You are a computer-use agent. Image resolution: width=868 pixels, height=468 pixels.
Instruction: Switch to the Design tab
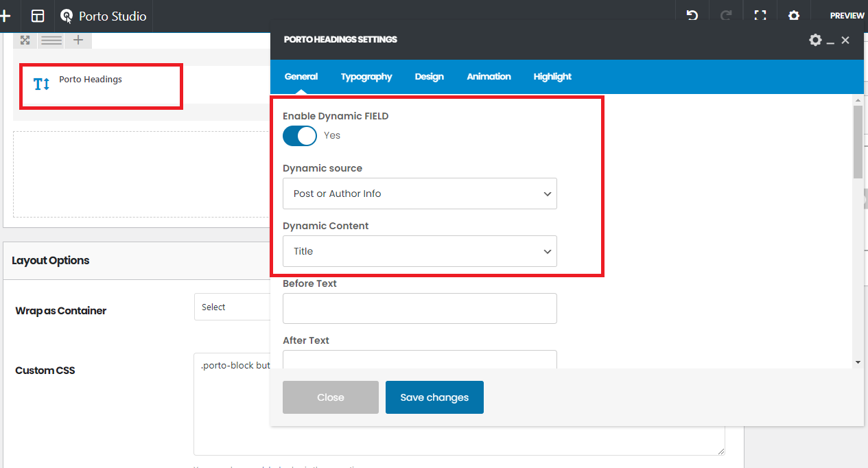[x=430, y=76]
